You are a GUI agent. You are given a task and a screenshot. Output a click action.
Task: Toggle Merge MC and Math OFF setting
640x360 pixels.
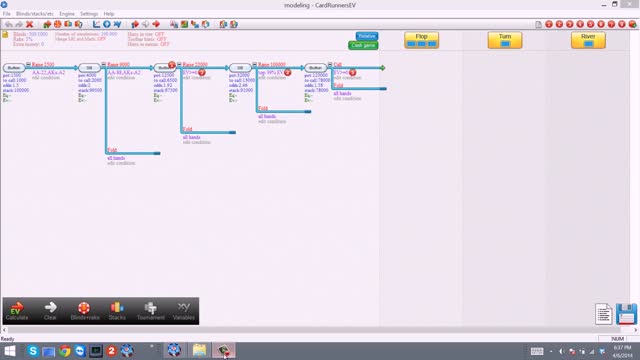coord(80,39)
